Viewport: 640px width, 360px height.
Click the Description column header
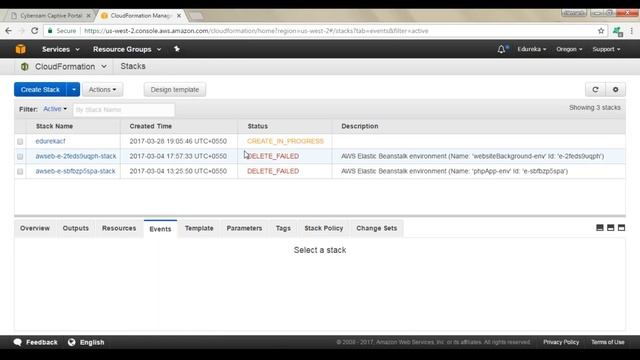coord(360,126)
